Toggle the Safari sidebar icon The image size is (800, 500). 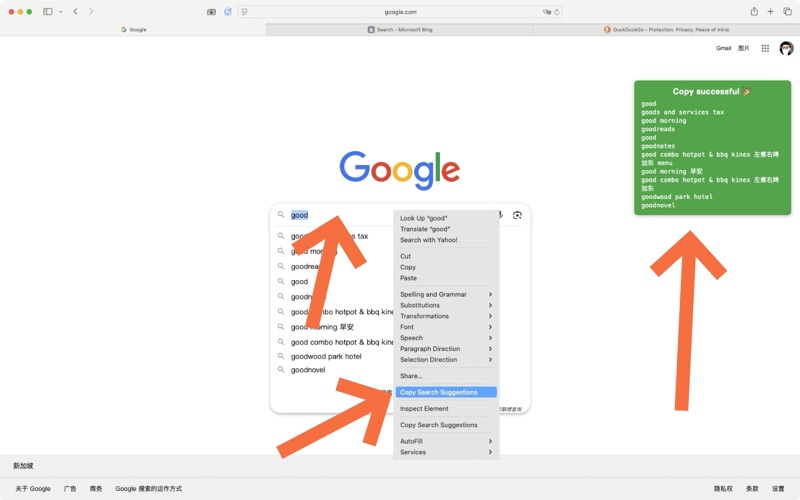pos(48,12)
